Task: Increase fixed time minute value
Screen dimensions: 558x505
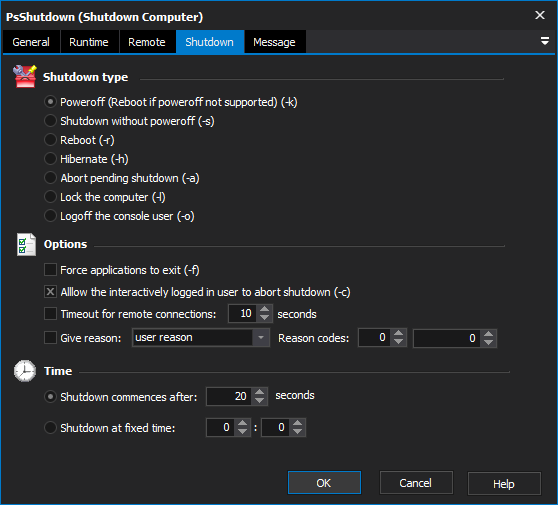Action: 298,423
